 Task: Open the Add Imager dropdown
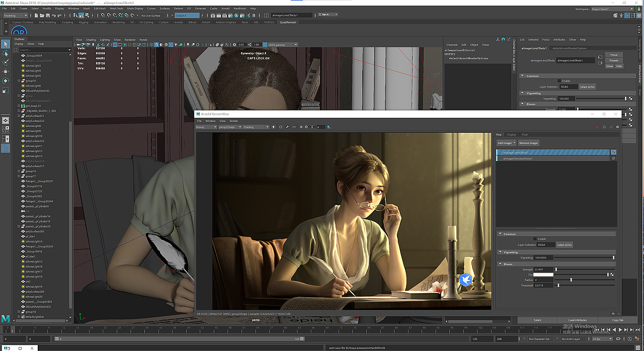coord(506,143)
